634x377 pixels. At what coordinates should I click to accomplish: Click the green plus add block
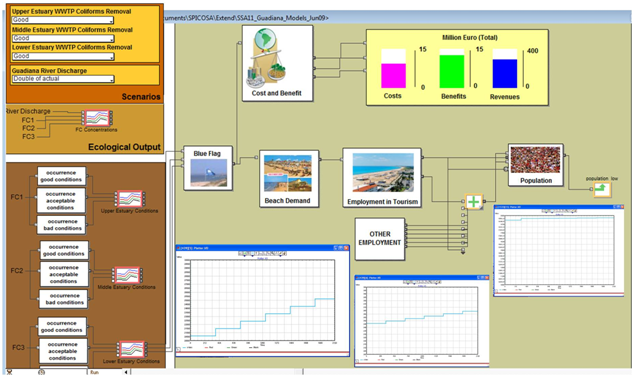click(x=473, y=201)
